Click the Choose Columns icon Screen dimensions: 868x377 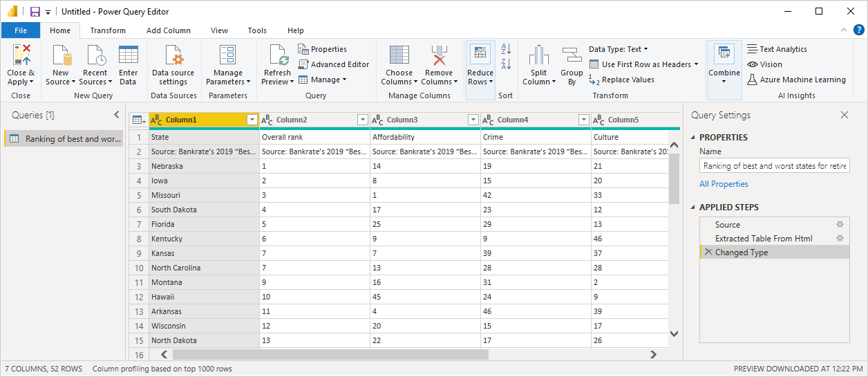399,55
